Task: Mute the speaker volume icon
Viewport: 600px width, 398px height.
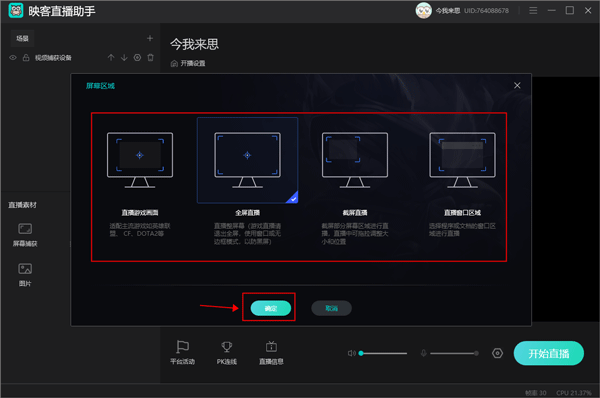Action: click(x=351, y=353)
